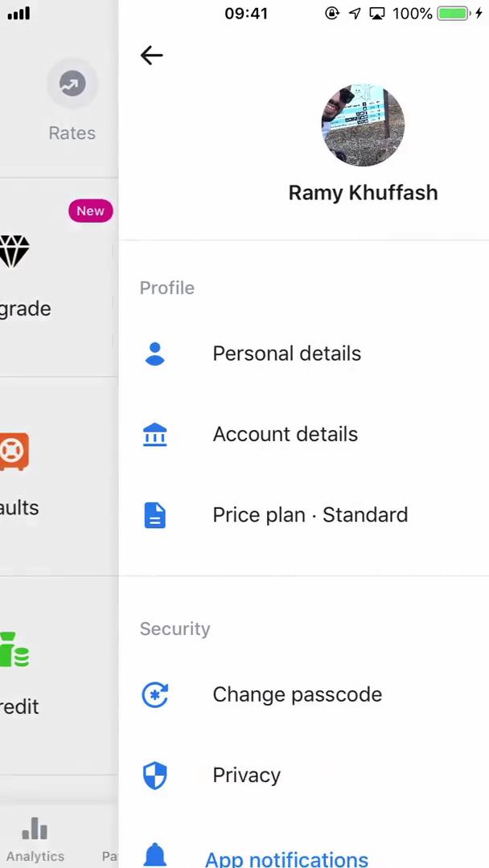Click Change passcode
The width and height of the screenshot is (489, 868).
[297, 694]
